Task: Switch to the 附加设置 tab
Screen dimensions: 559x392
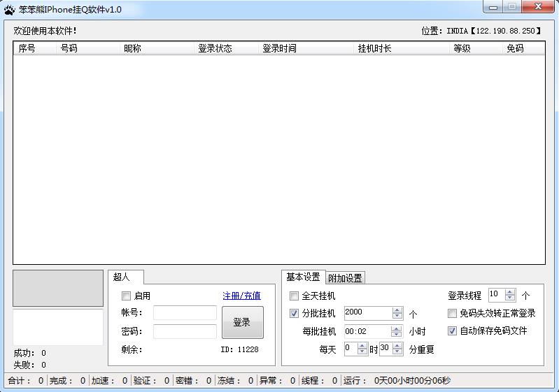Action: point(345,278)
